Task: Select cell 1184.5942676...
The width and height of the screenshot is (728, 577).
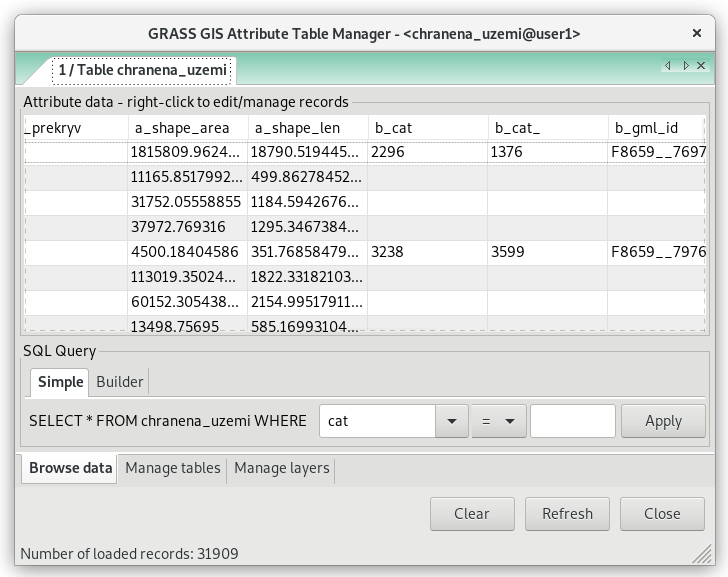Action: point(307,202)
